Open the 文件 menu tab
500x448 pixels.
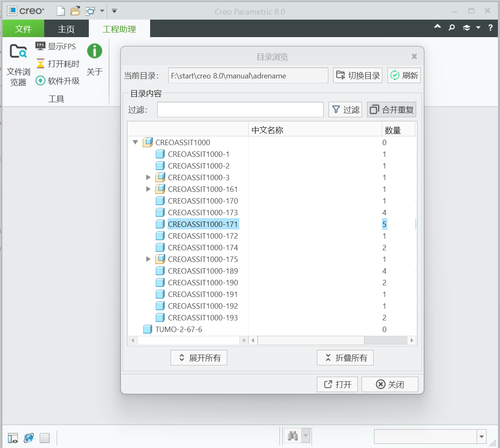coord(23,29)
